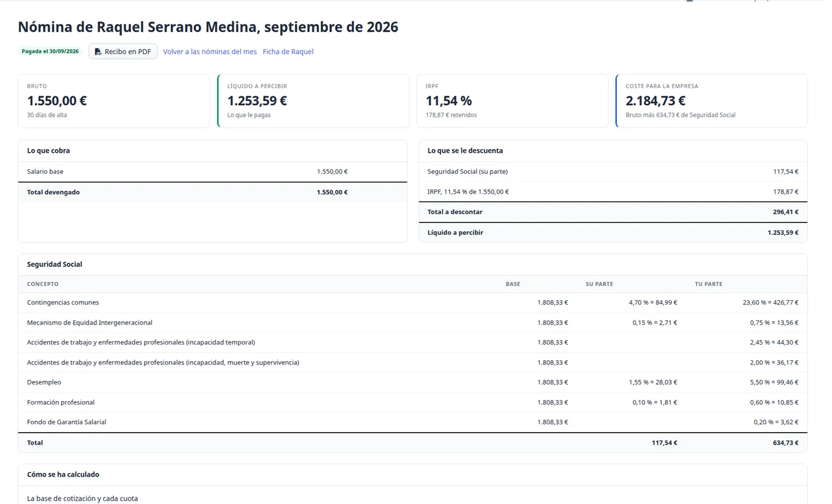The width and height of the screenshot is (832, 504).
Task: Click the Desempleo row label
Action: pos(44,382)
